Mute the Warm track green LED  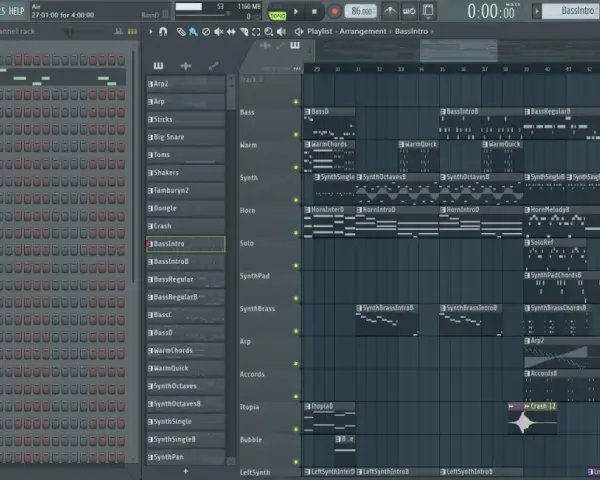click(296, 167)
